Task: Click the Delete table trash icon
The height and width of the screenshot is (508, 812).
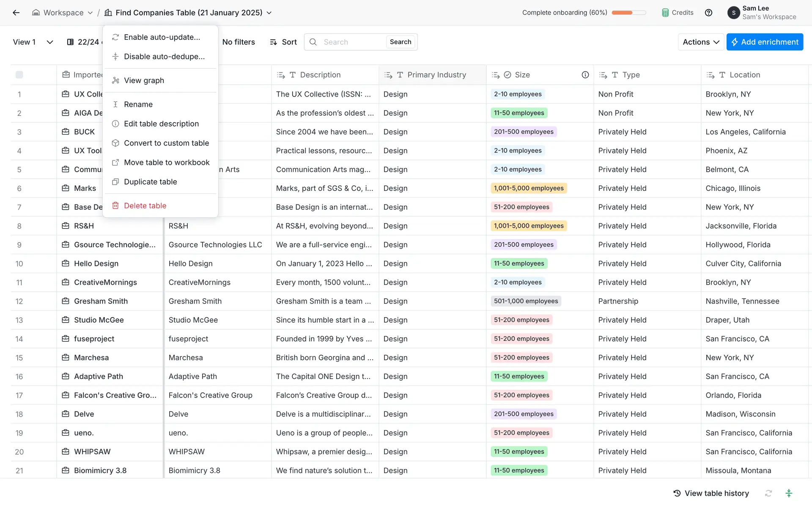Action: (115, 206)
